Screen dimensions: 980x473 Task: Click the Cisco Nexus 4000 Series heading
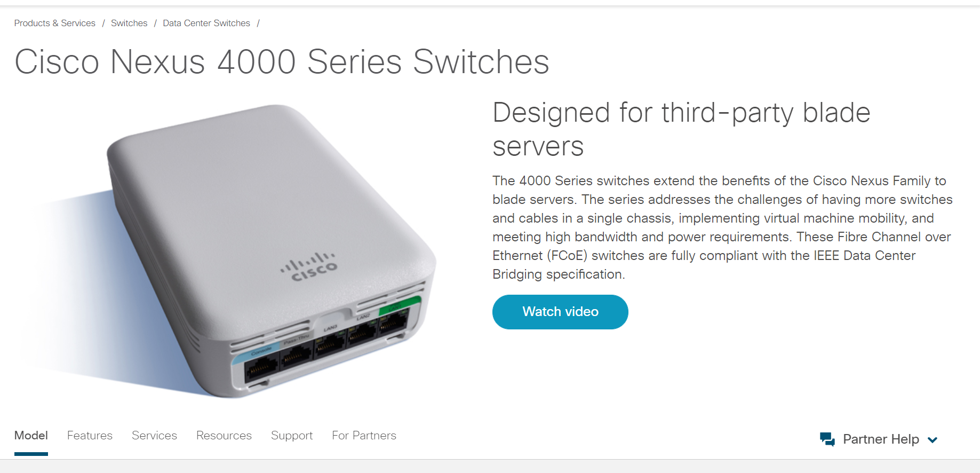(282, 61)
